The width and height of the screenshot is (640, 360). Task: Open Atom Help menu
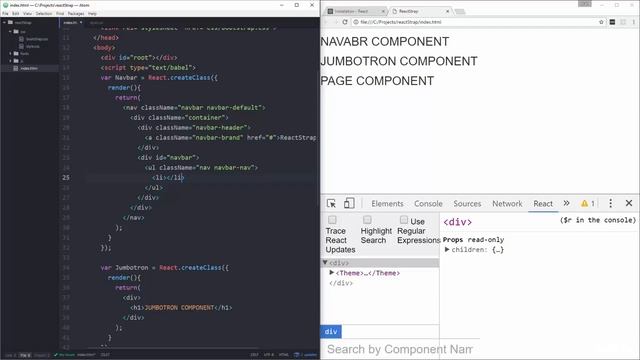tap(92, 13)
